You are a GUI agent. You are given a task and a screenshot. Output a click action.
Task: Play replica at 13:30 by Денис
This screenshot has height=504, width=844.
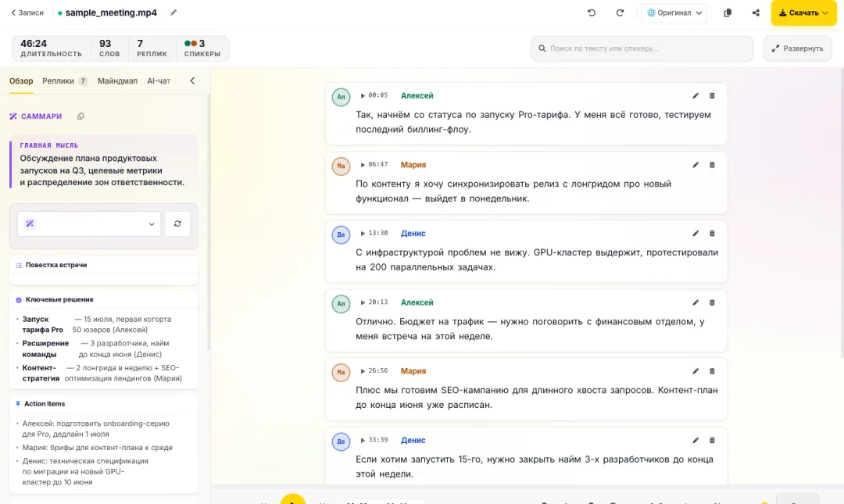coord(374,233)
